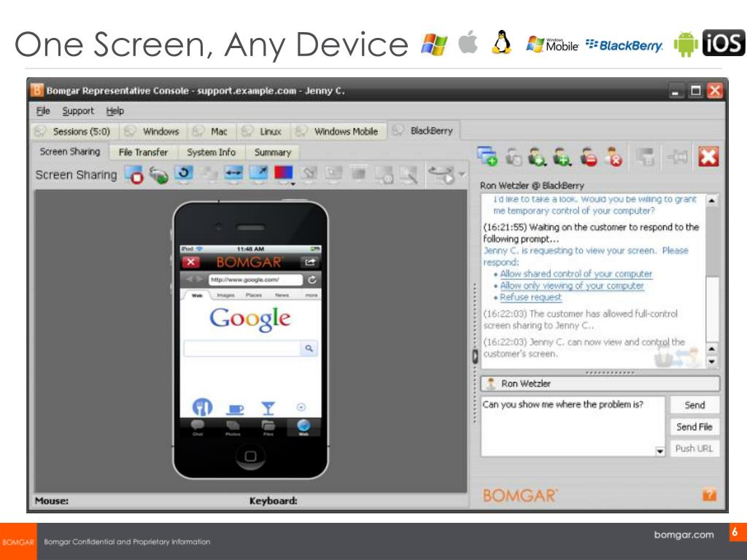Click the person with red minus remove member icon
This screenshot has width=747, height=560.
coord(589,156)
